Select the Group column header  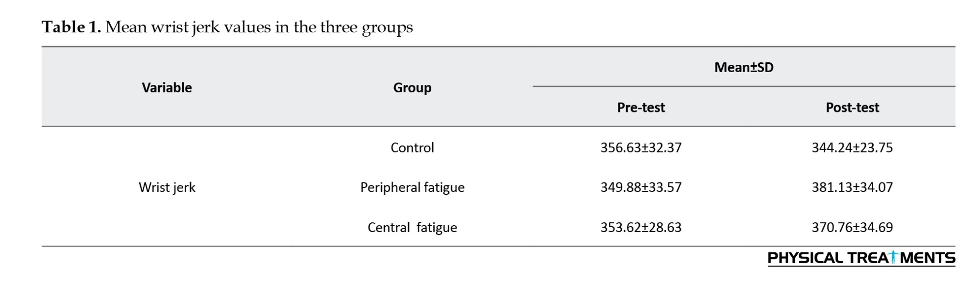[412, 87]
